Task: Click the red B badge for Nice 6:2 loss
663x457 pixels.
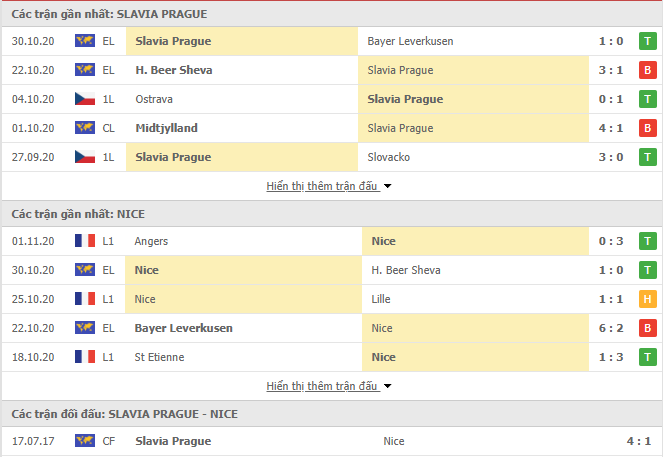Action: click(x=647, y=328)
